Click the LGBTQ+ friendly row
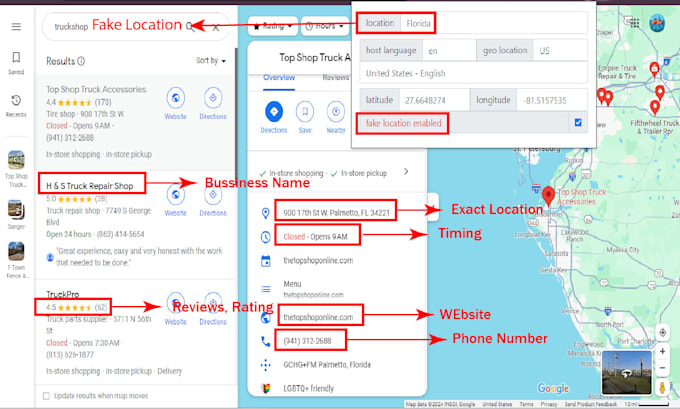 click(x=308, y=388)
